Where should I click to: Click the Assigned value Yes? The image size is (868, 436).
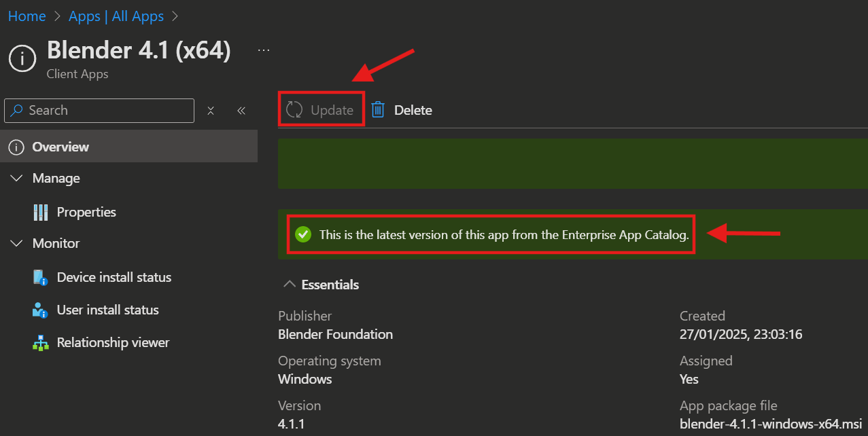(x=689, y=379)
